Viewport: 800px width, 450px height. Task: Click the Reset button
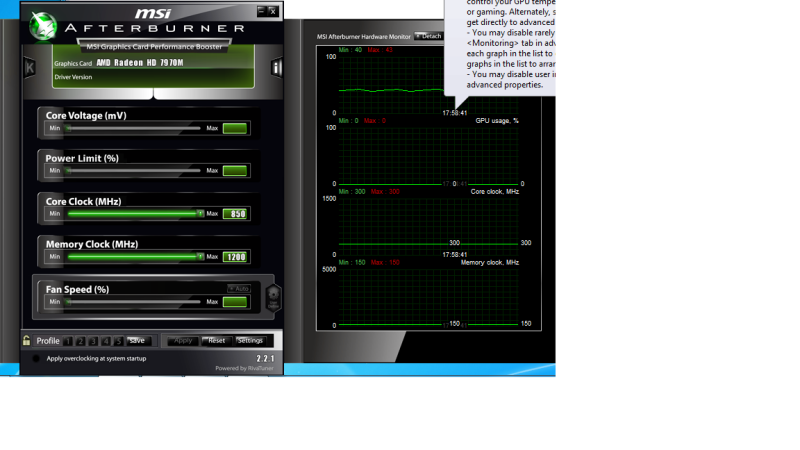point(216,340)
